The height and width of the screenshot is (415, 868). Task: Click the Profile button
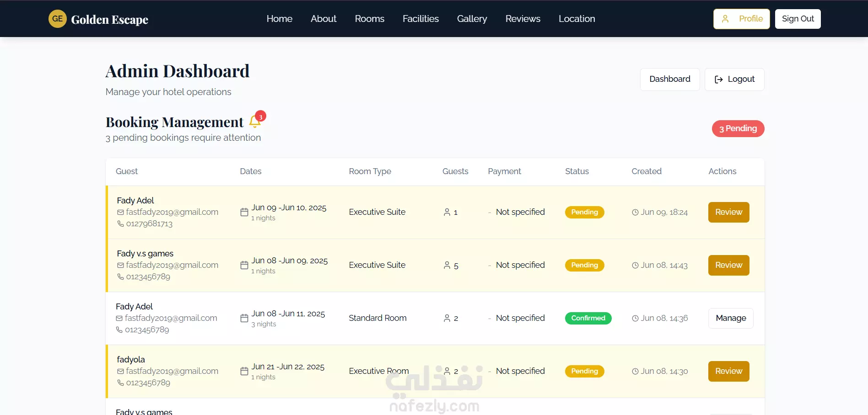coord(742,19)
